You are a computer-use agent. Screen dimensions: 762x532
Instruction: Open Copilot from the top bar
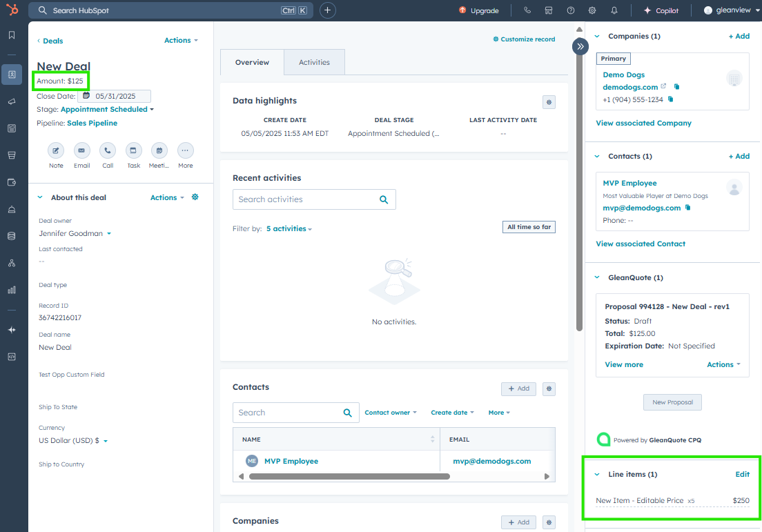[x=661, y=10]
